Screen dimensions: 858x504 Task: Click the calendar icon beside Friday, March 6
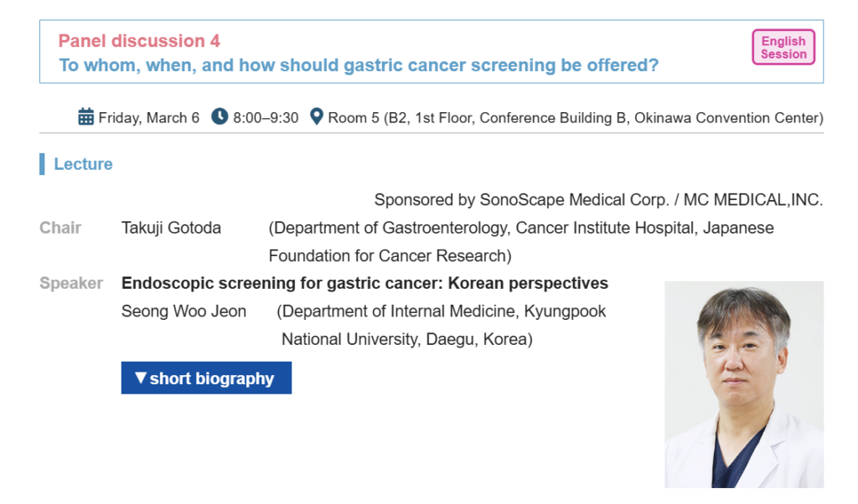tap(85, 117)
